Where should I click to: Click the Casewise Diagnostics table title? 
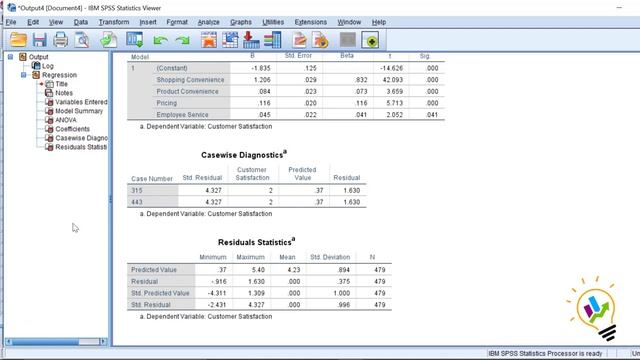click(x=244, y=155)
